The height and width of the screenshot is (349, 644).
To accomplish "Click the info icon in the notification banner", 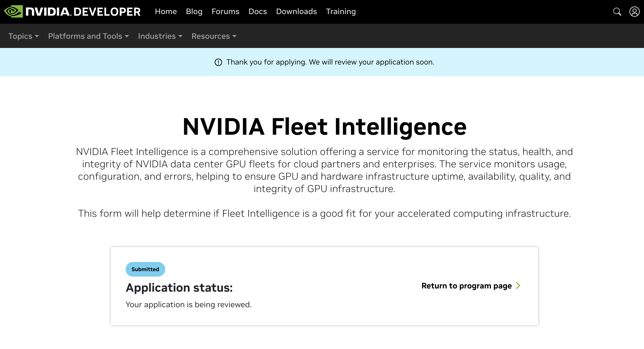I will coord(218,62).
